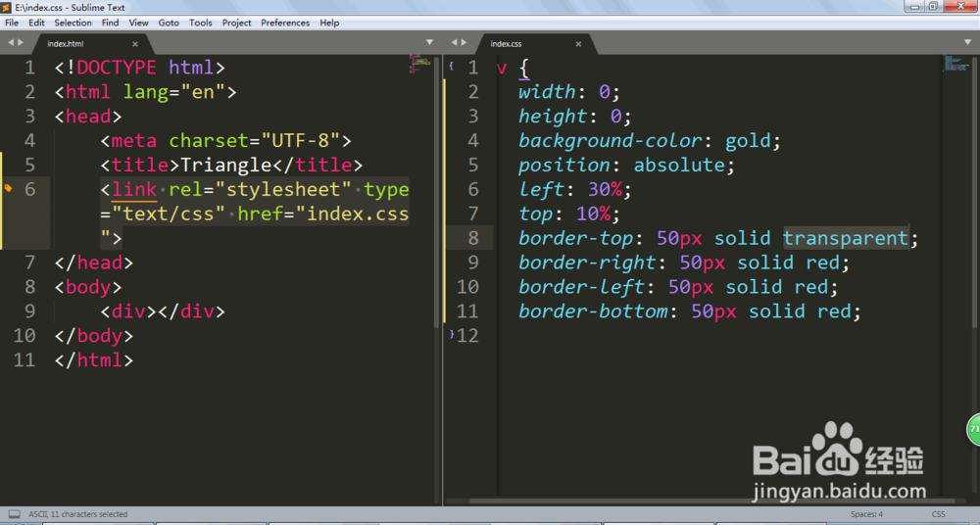This screenshot has width=980, height=525.
Task: Click the '30%' value on left line
Action: click(605, 189)
